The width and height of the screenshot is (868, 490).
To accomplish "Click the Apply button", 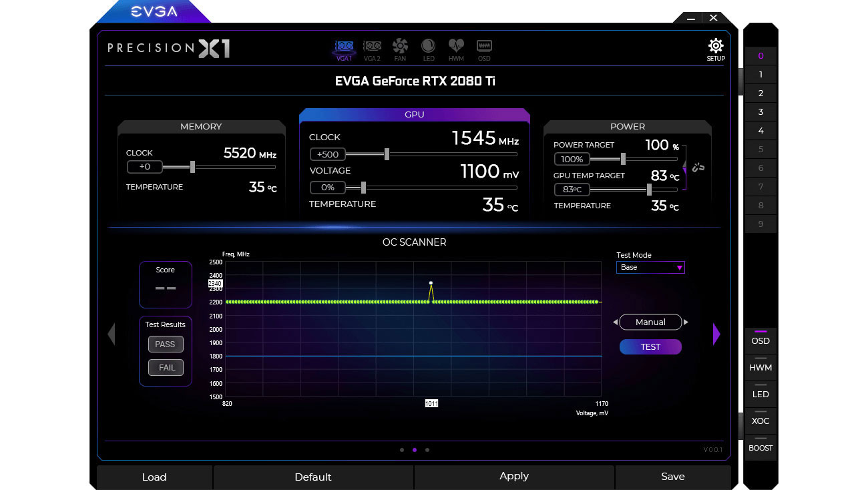I will pyautogui.click(x=514, y=477).
